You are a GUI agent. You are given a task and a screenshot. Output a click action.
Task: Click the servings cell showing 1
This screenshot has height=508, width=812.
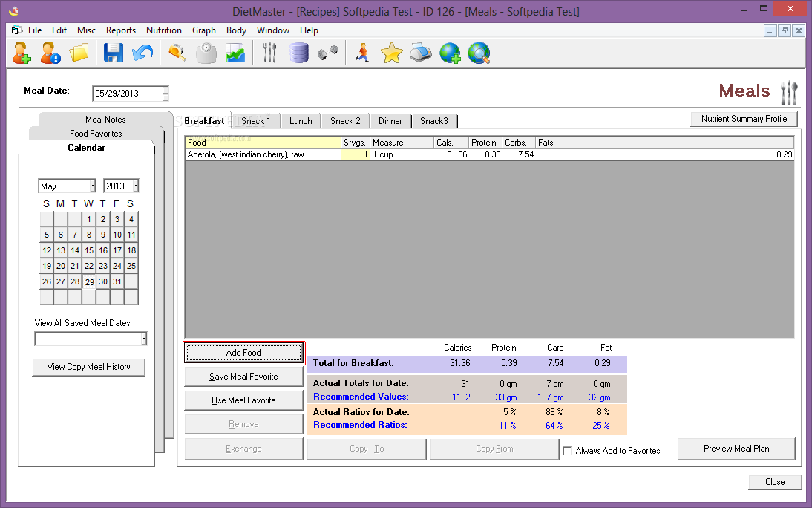tap(356, 154)
